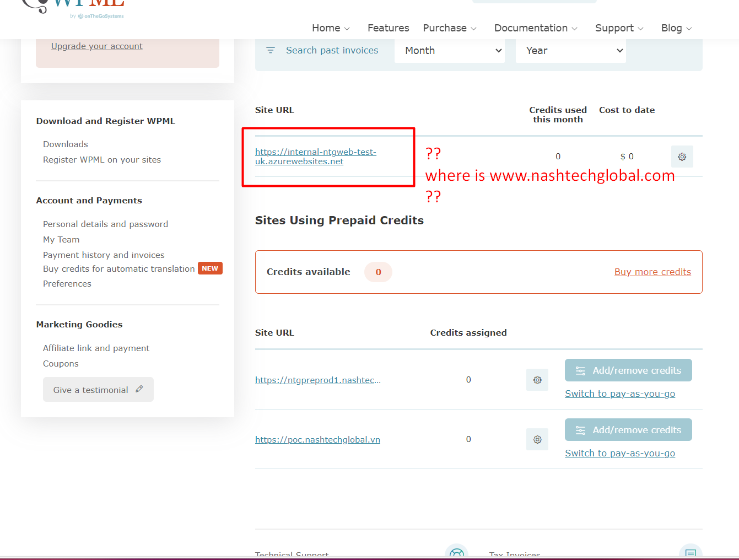
Task: Click the $ 0 cost value
Action: coord(627,157)
